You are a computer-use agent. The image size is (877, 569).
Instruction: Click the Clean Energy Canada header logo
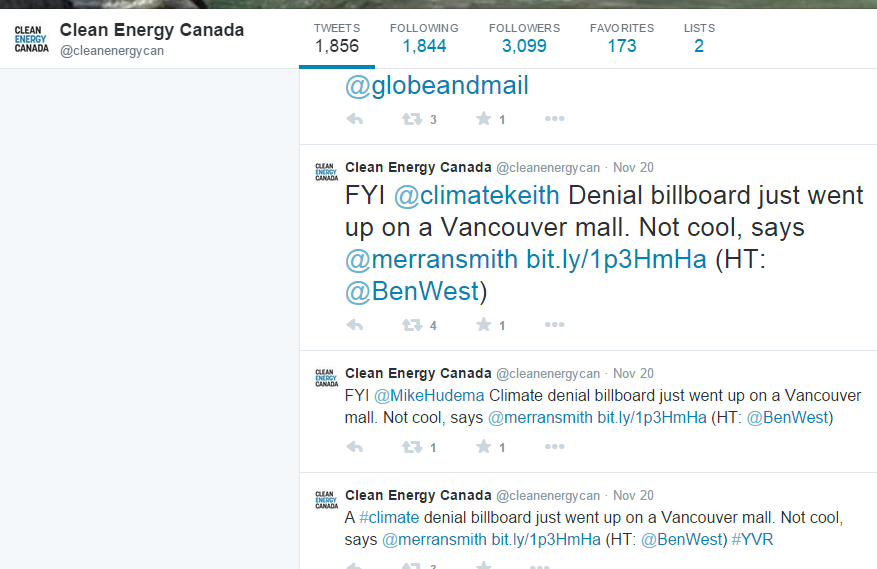point(31,38)
